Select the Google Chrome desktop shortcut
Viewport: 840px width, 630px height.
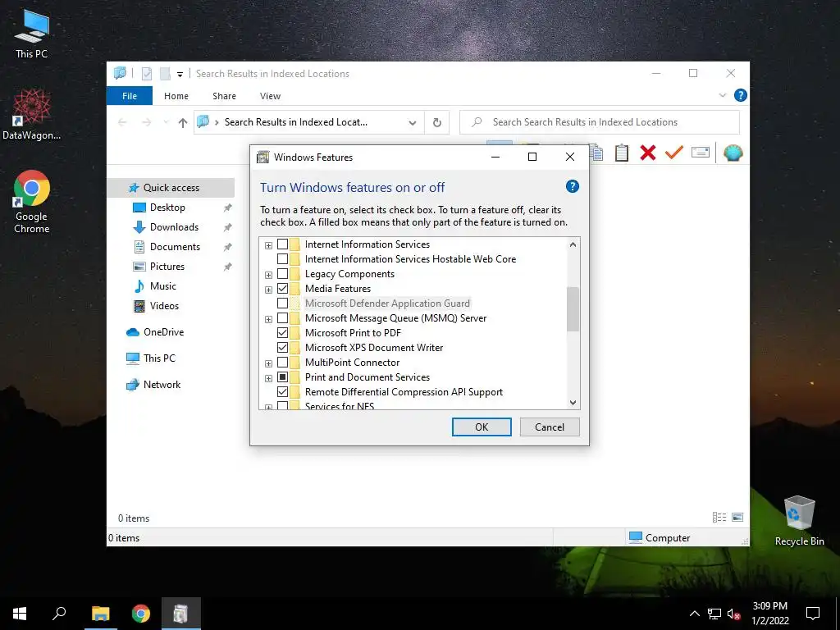tap(32, 202)
